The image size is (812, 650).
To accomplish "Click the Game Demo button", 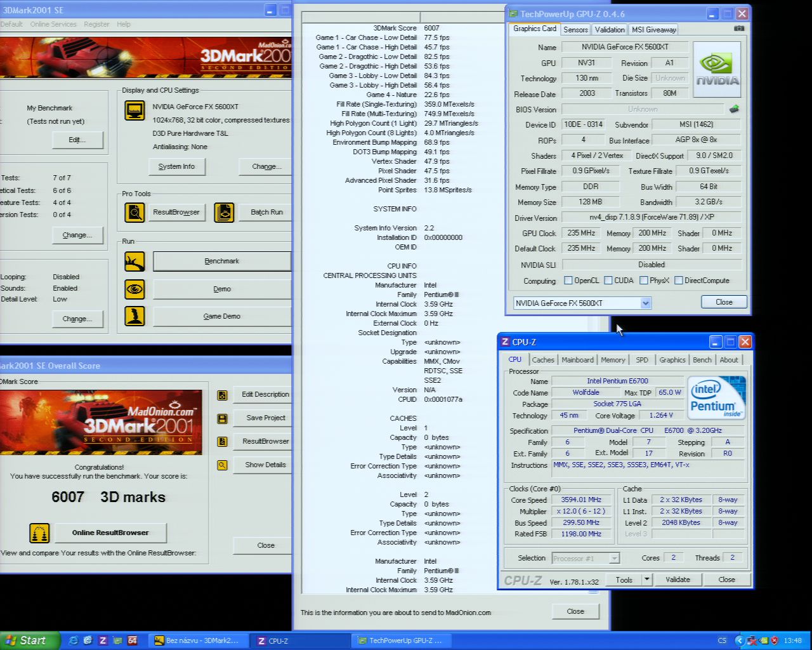I will click(221, 316).
